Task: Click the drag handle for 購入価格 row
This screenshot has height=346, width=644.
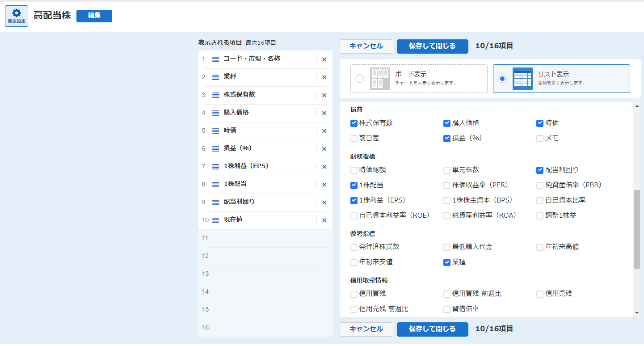Action: click(215, 113)
